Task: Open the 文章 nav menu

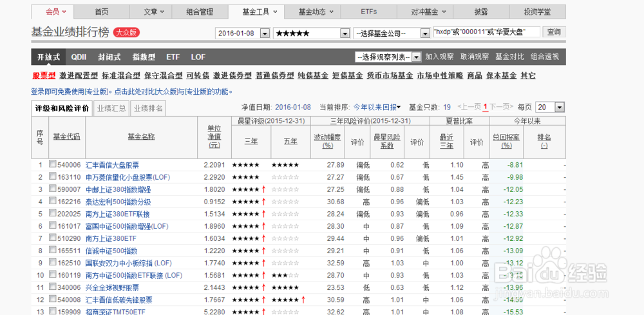Action: click(x=154, y=12)
